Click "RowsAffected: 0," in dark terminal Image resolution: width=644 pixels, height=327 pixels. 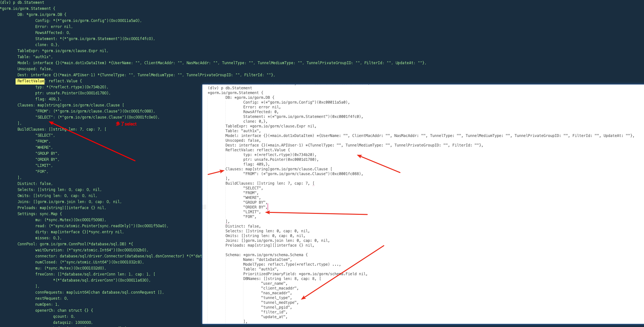point(53,33)
